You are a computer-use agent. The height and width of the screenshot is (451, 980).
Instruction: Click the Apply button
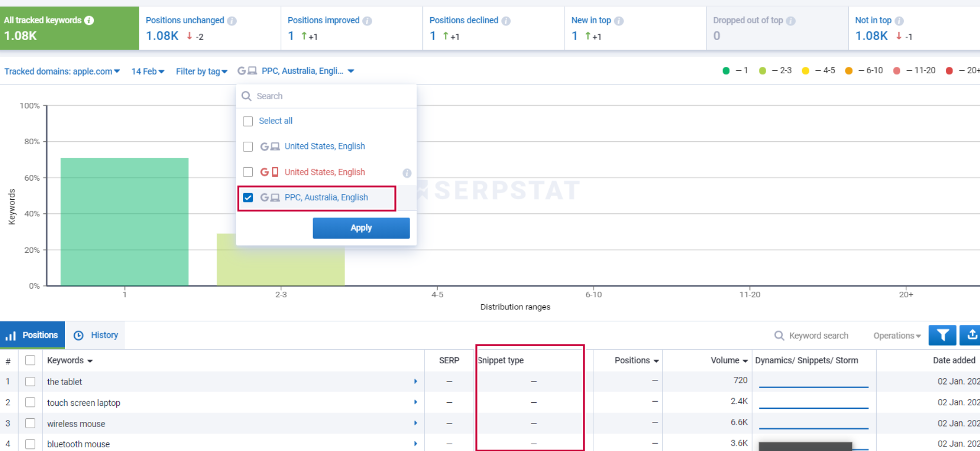tap(361, 228)
